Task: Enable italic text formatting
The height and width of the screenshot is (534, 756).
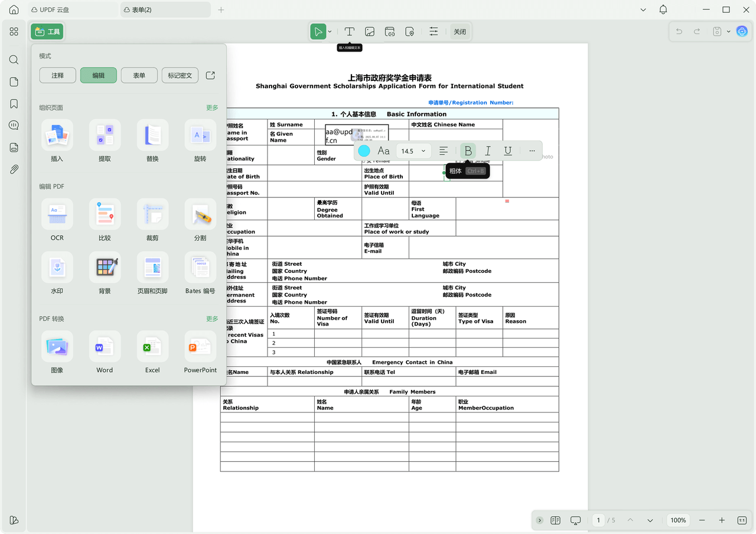Action: (488, 151)
